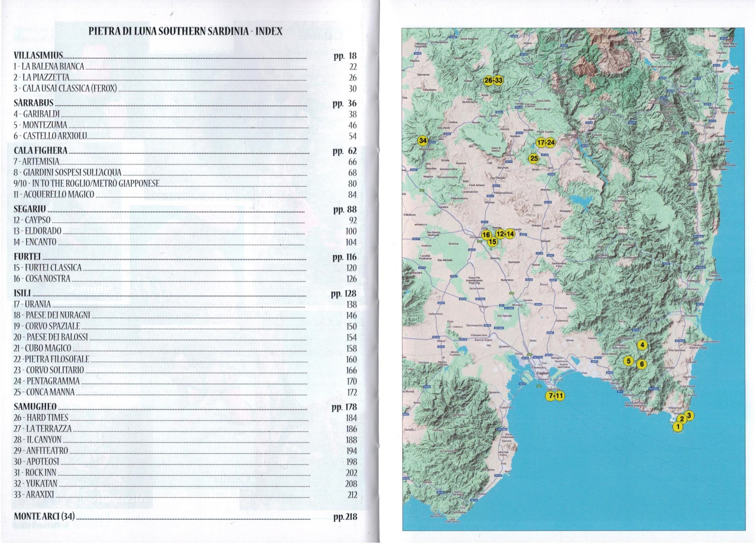Click the combined map marker 17-24

(546, 143)
